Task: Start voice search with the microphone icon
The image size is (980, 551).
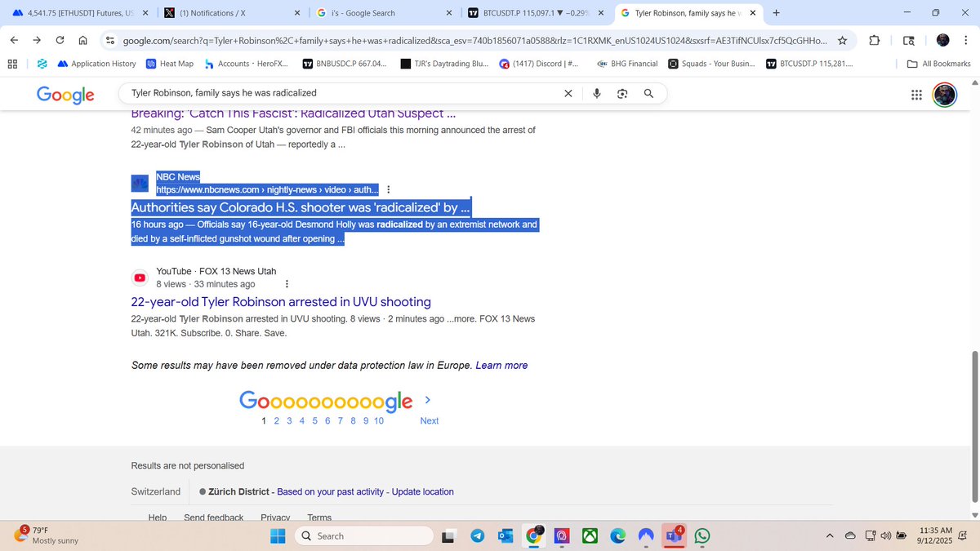Action: pyautogui.click(x=597, y=94)
